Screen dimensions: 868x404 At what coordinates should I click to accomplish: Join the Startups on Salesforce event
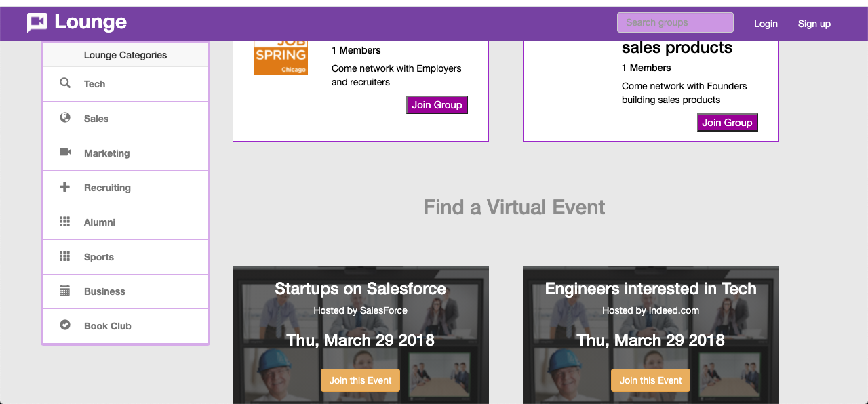pos(360,380)
